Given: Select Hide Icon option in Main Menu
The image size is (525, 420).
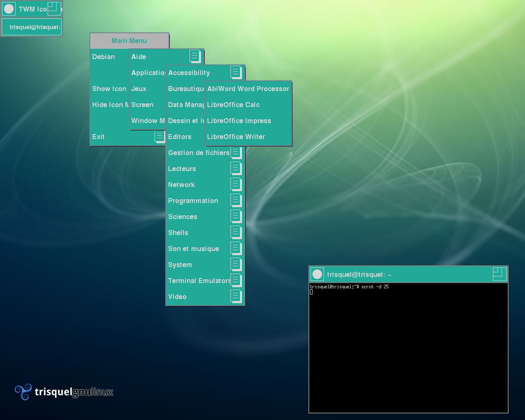Looking at the screenshot, I should 109,105.
